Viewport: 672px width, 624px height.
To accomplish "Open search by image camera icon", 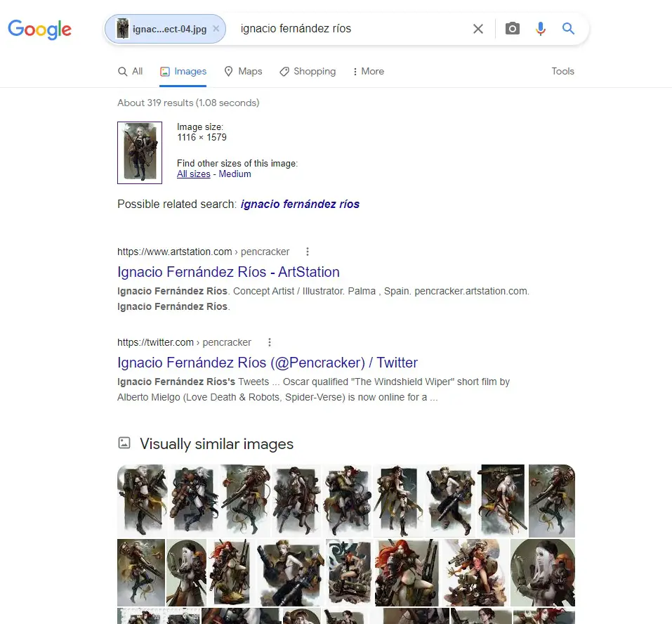I will [512, 29].
